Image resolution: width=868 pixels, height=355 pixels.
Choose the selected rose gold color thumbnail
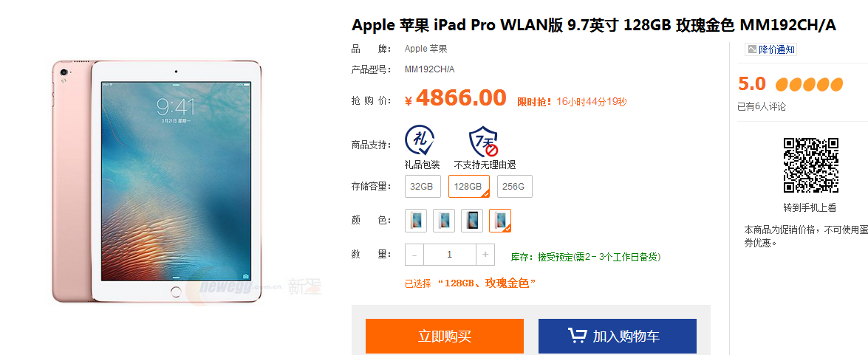click(x=500, y=221)
